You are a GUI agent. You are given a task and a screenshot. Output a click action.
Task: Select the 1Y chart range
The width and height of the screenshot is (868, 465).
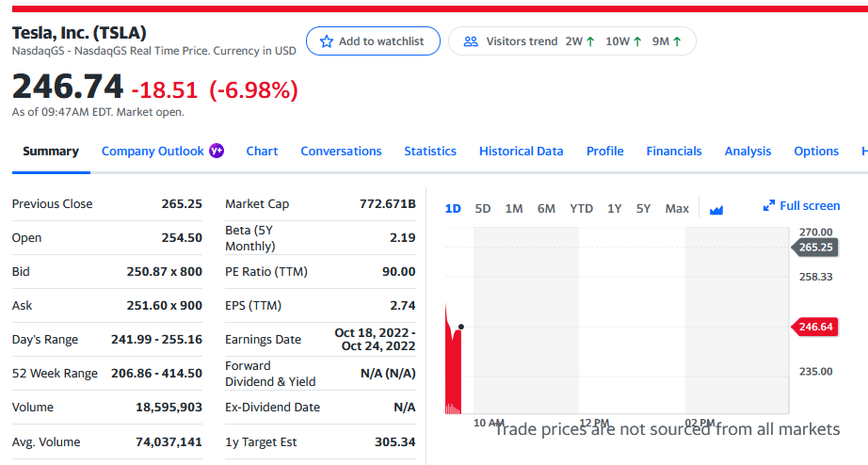click(614, 209)
